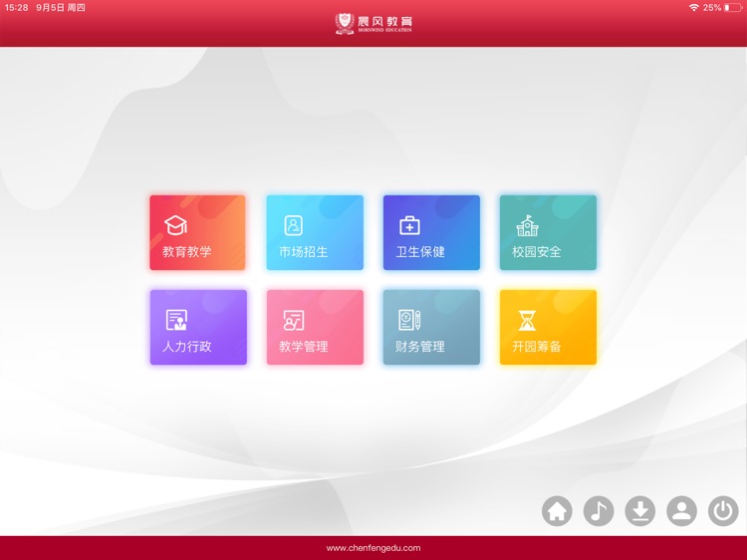Open the 财务管理 tile

click(x=431, y=328)
